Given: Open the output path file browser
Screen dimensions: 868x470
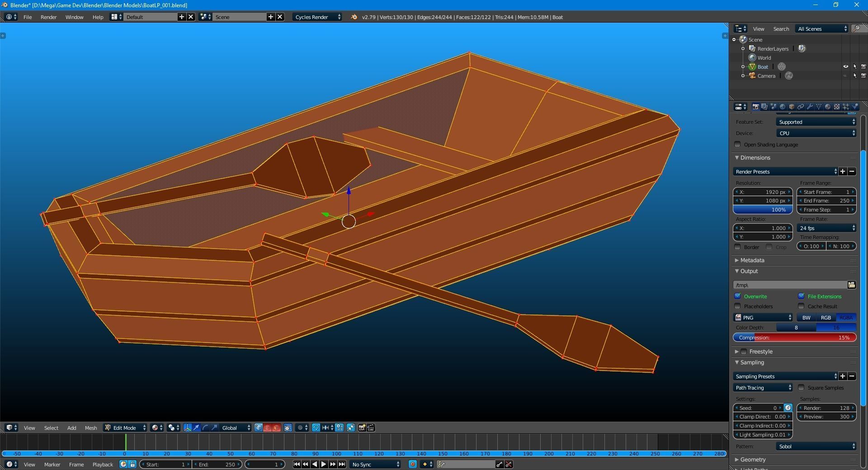Looking at the screenshot, I should point(852,285).
